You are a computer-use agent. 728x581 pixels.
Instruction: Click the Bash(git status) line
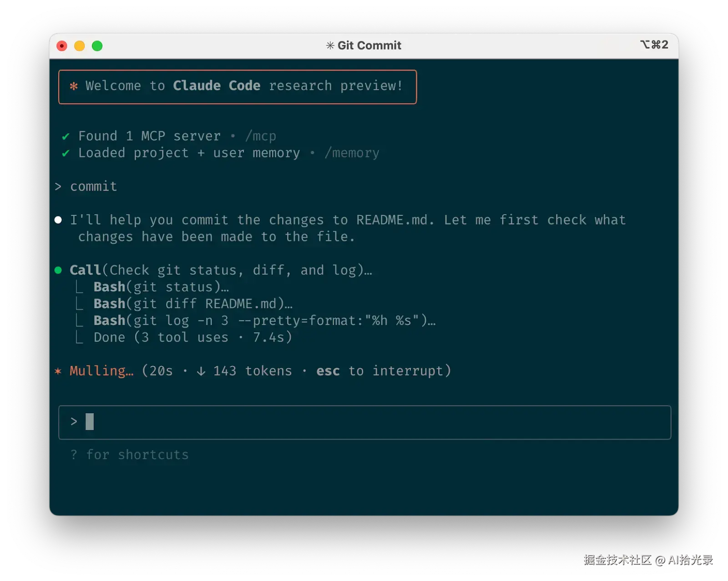click(x=161, y=287)
